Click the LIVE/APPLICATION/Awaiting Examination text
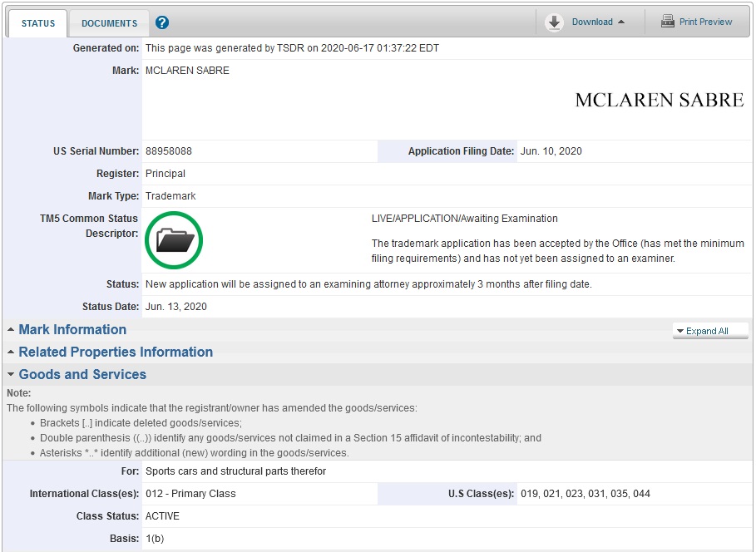The image size is (756, 552). (464, 219)
